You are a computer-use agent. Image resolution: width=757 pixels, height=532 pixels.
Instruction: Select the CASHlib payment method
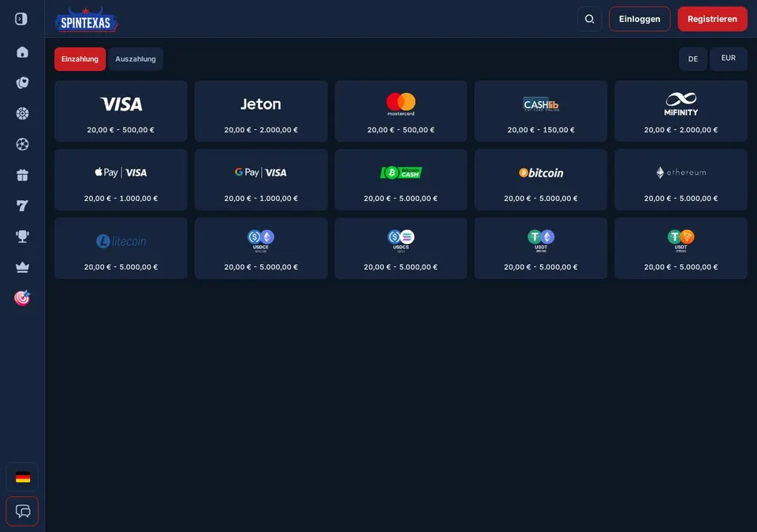pyautogui.click(x=541, y=111)
